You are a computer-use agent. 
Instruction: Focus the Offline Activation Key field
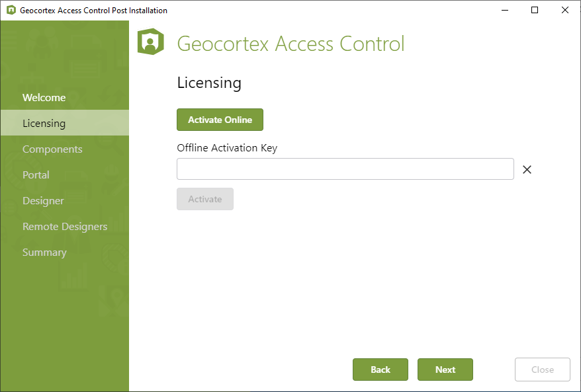point(345,169)
